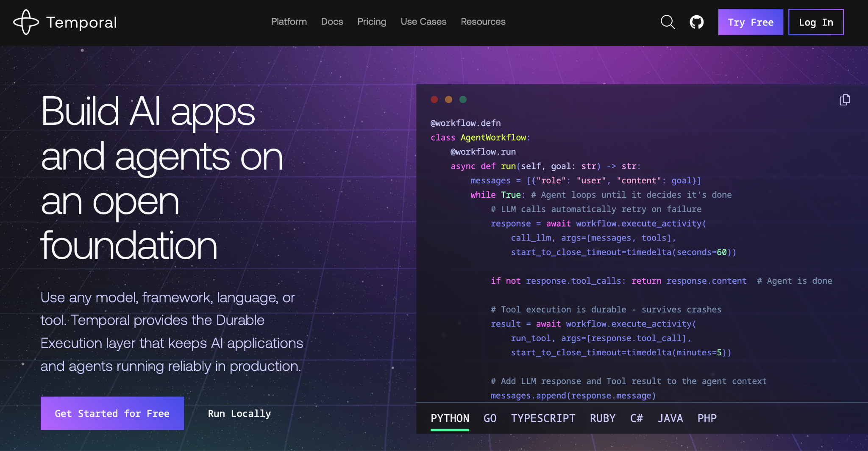
Task: Switch to the JAVA code tab
Action: click(670, 418)
